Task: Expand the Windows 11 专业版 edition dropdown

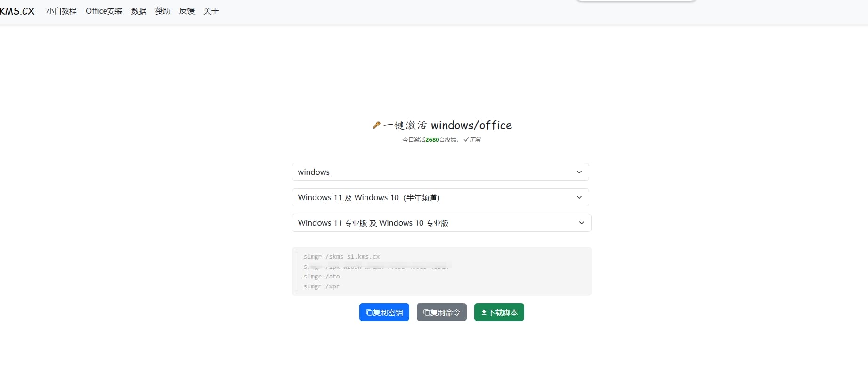Action: pyautogui.click(x=442, y=223)
